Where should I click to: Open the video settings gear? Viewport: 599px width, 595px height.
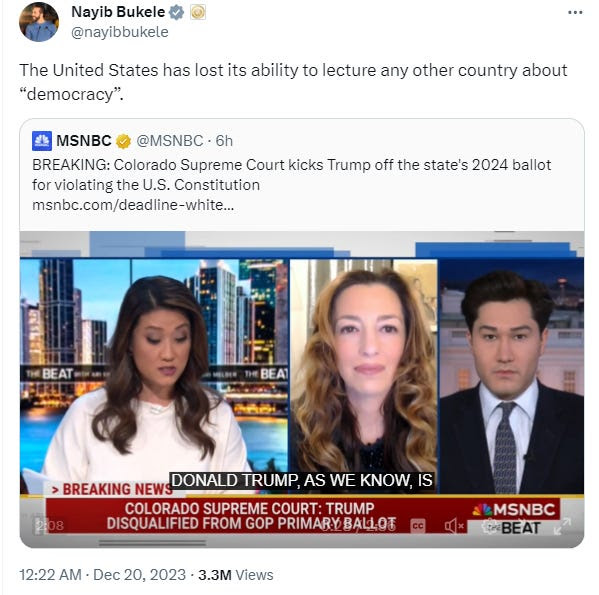click(489, 526)
